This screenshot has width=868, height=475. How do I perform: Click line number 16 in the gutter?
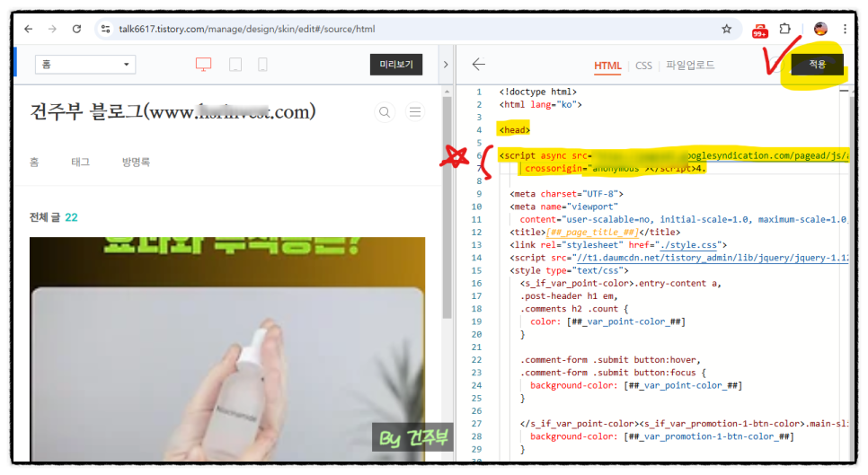476,283
